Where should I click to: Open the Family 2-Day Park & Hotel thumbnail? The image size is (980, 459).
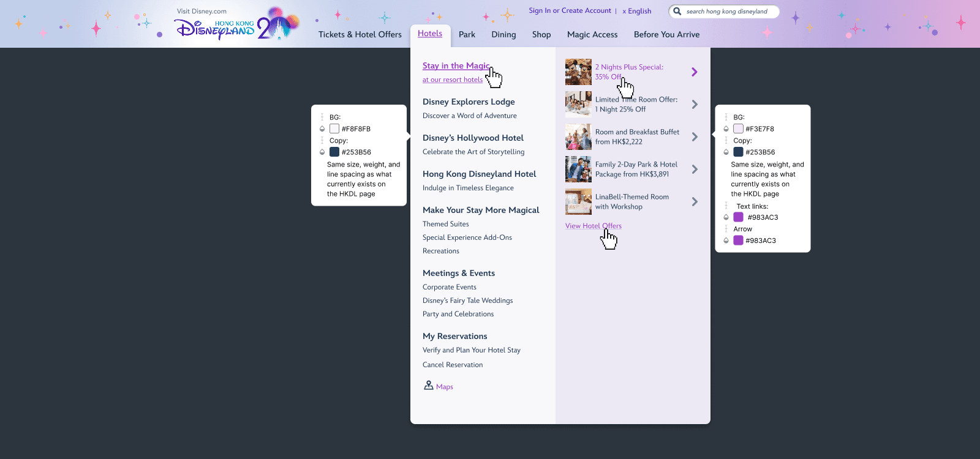pos(578,170)
